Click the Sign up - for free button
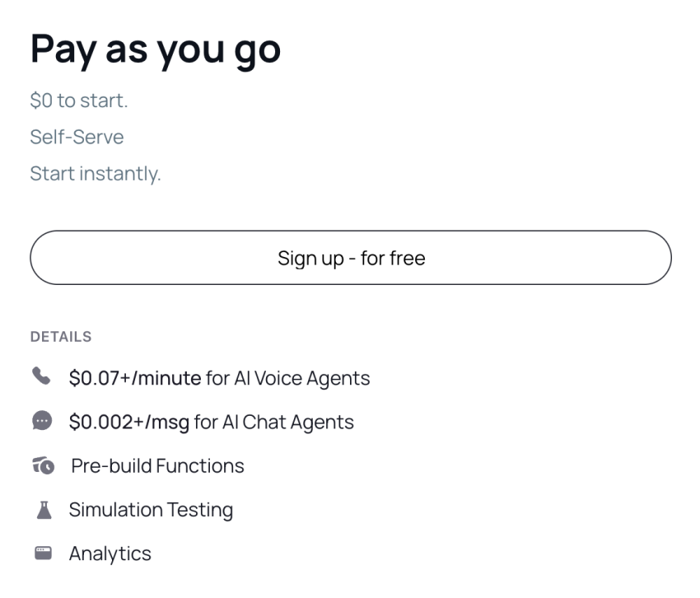This screenshot has width=700, height=598. pyautogui.click(x=351, y=258)
